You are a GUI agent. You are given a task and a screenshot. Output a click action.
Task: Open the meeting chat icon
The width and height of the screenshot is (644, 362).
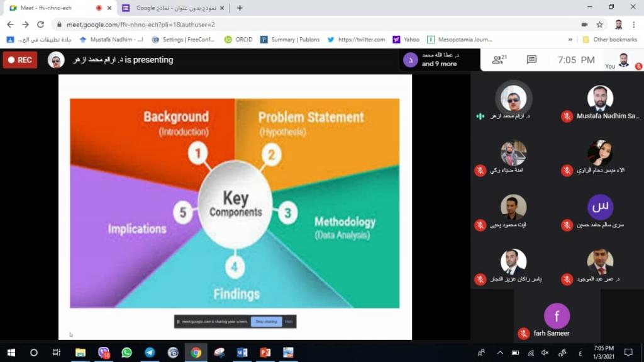[x=531, y=60]
